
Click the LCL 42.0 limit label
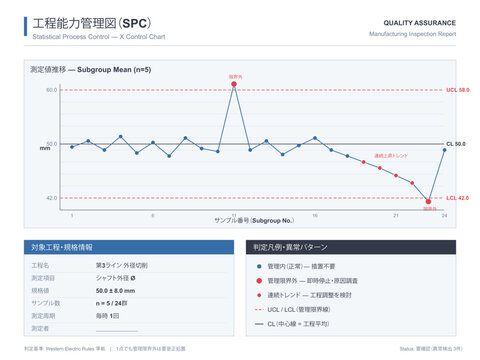(x=457, y=198)
